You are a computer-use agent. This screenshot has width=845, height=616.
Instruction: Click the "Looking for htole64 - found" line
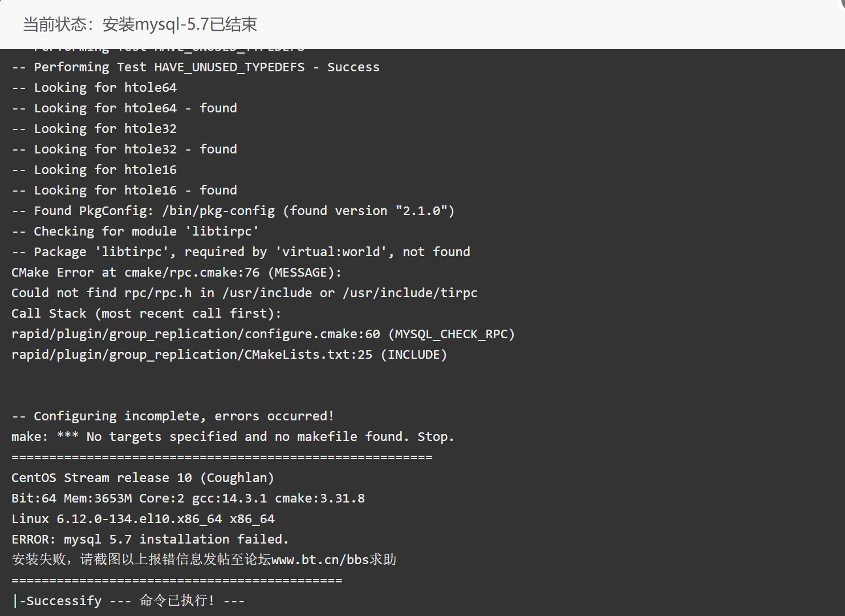tap(124, 108)
